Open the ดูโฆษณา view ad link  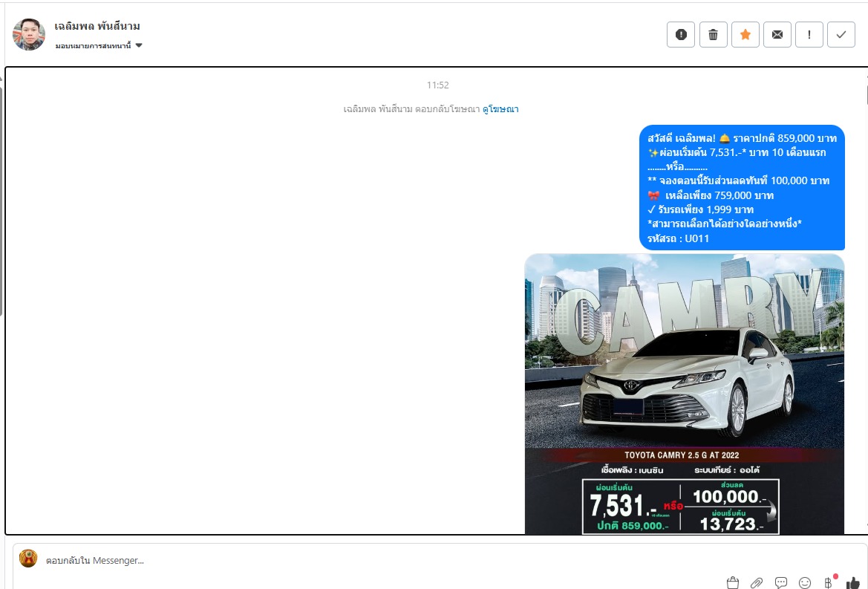pyautogui.click(x=500, y=109)
